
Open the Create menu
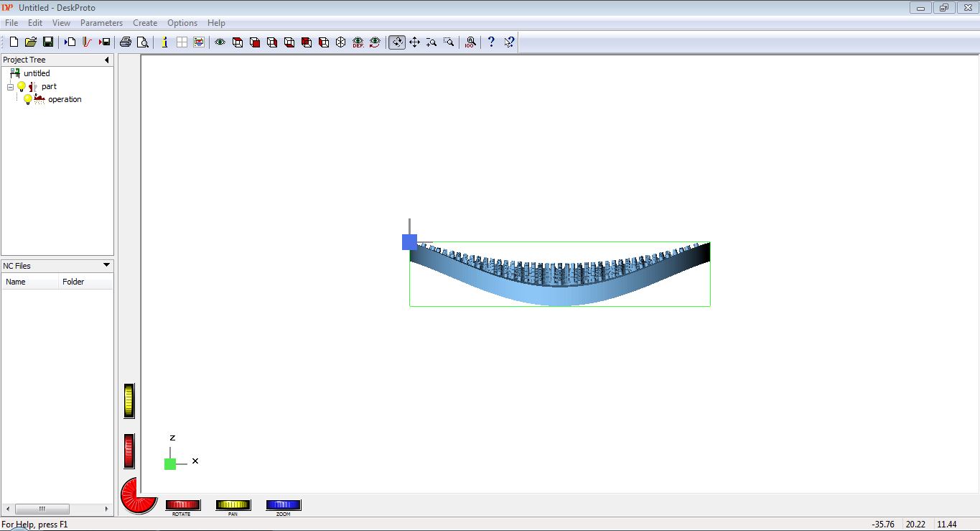[145, 23]
